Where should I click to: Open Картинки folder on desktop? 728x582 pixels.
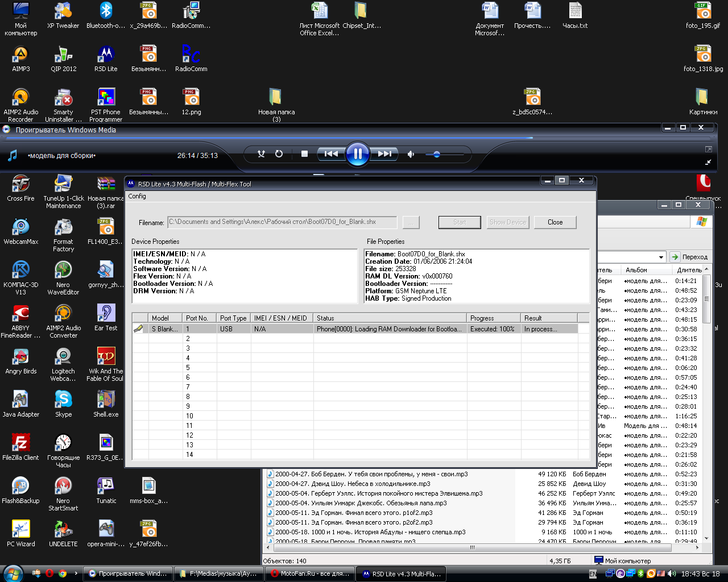pos(703,102)
